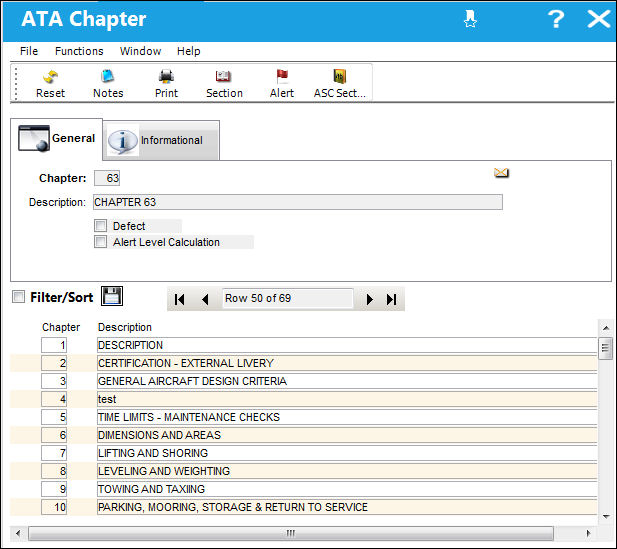617x549 pixels.
Task: Click the Print toolbar icon
Action: tap(166, 76)
